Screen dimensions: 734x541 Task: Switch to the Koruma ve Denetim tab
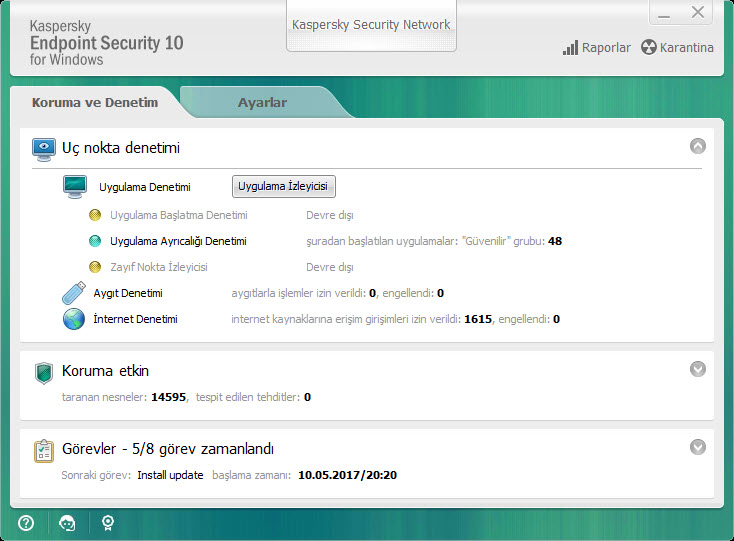coord(95,102)
